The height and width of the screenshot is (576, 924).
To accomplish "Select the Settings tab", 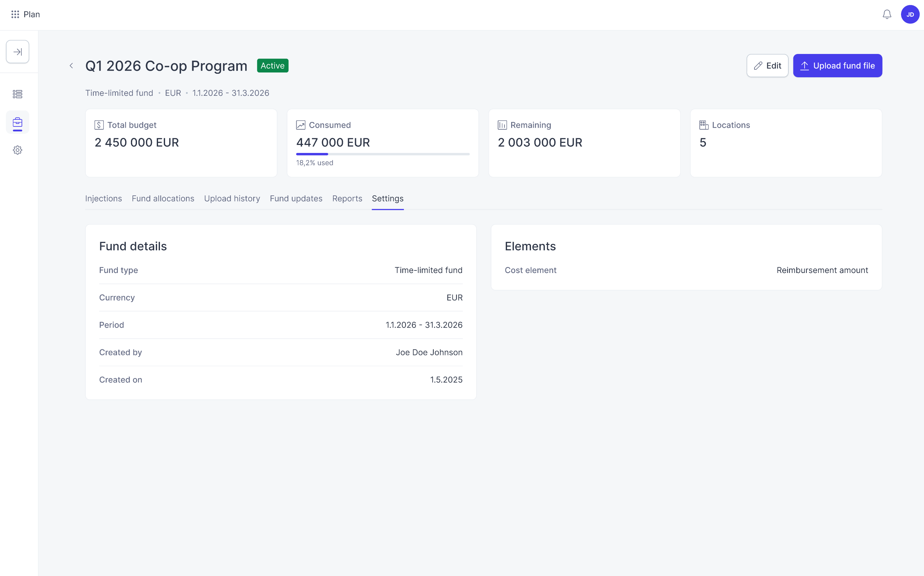I will click(x=387, y=199).
